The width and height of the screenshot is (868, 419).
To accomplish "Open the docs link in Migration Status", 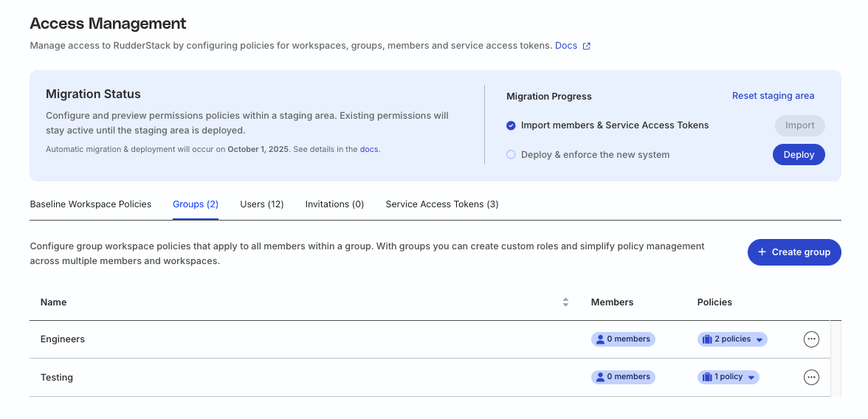I will [369, 149].
